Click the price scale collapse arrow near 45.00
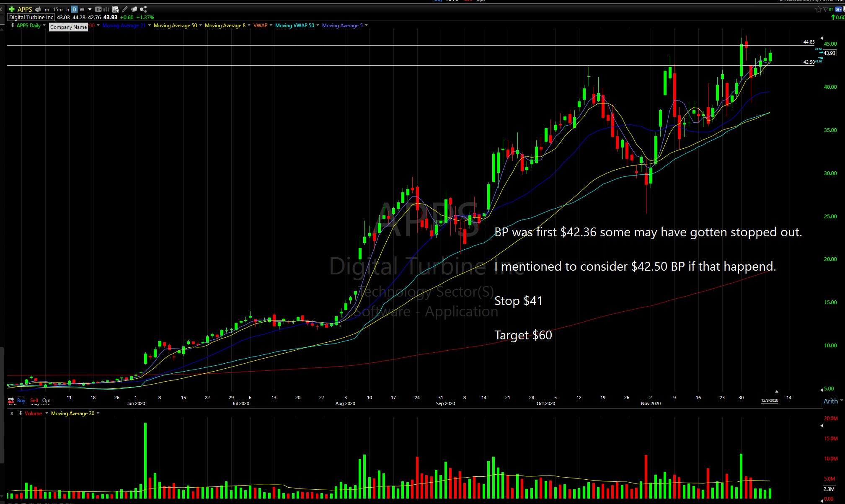Screen dimensions: 845x504 coord(822,38)
